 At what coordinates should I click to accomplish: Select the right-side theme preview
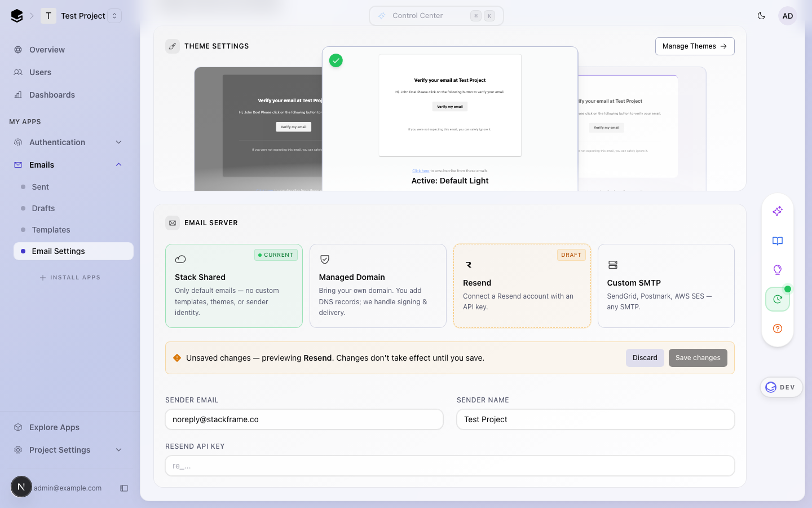pos(642,129)
